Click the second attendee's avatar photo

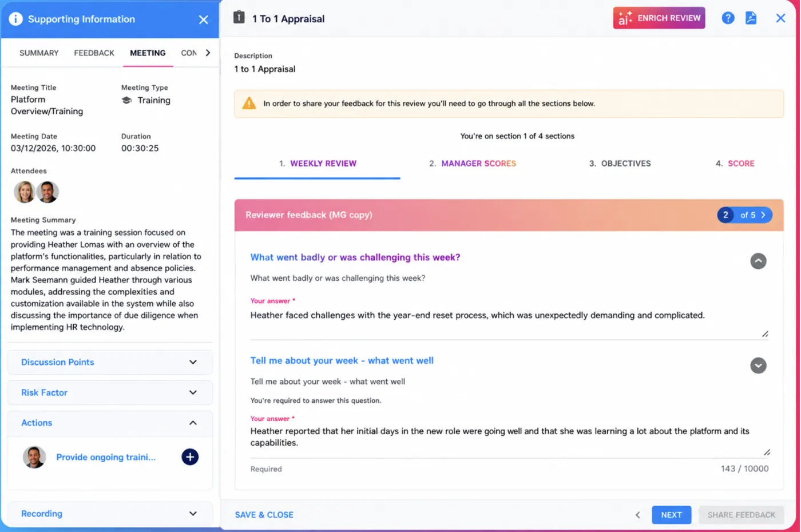[47, 192]
